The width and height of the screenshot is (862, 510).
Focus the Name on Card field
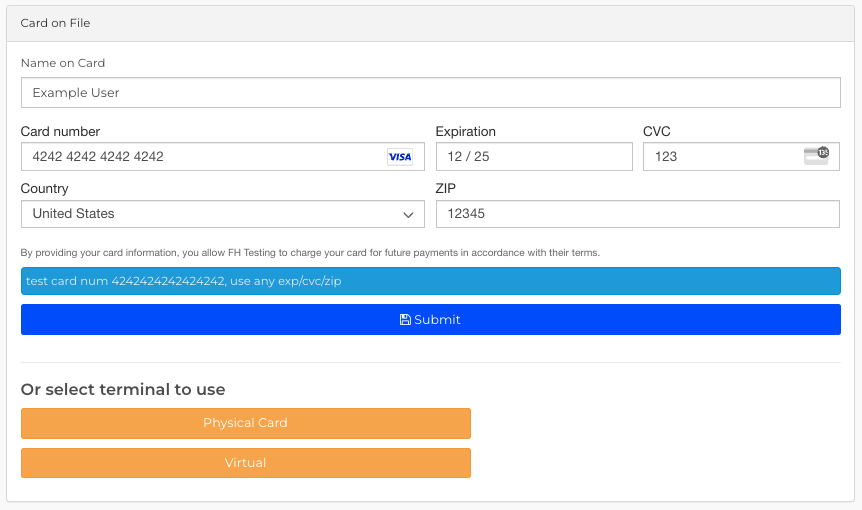(430, 92)
